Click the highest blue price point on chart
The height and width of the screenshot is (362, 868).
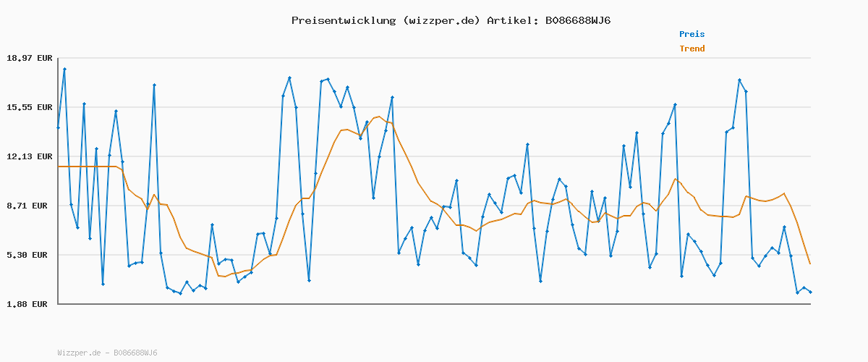tap(64, 69)
